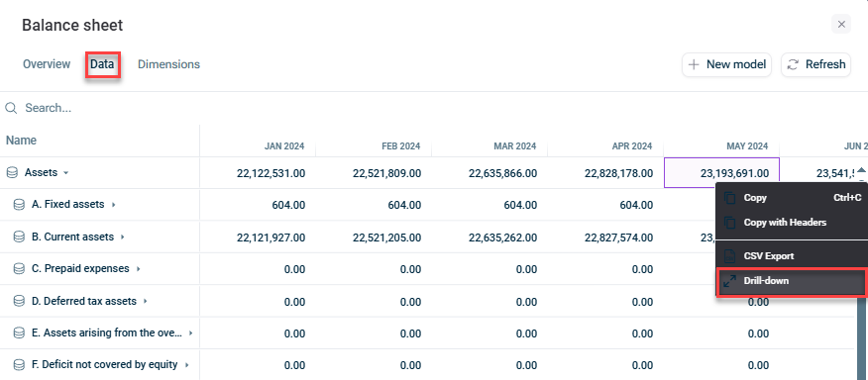Click the stack icon beside F. Deficit row
868x380 pixels.
[19, 365]
